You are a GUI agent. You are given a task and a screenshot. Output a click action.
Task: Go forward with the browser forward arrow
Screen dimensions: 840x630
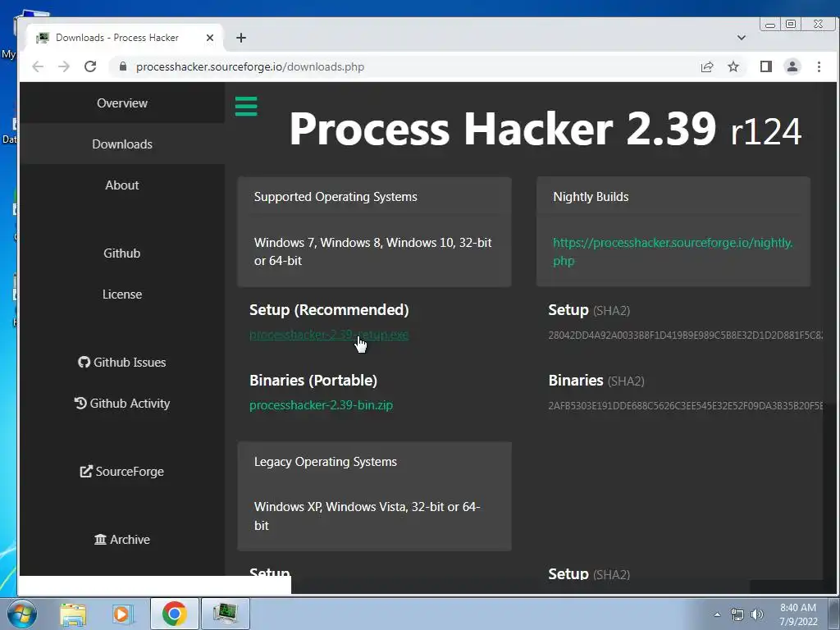(64, 66)
